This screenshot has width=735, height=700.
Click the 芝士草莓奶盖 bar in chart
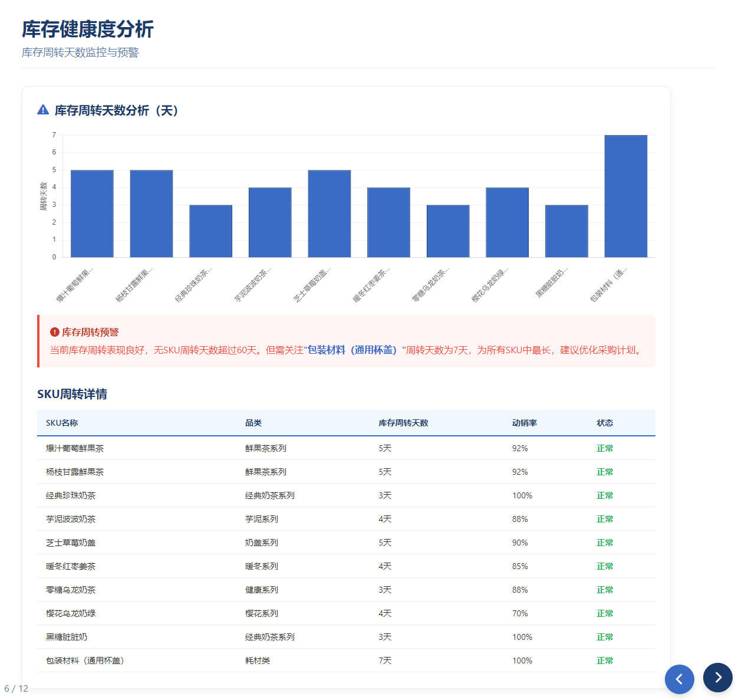pos(329,213)
